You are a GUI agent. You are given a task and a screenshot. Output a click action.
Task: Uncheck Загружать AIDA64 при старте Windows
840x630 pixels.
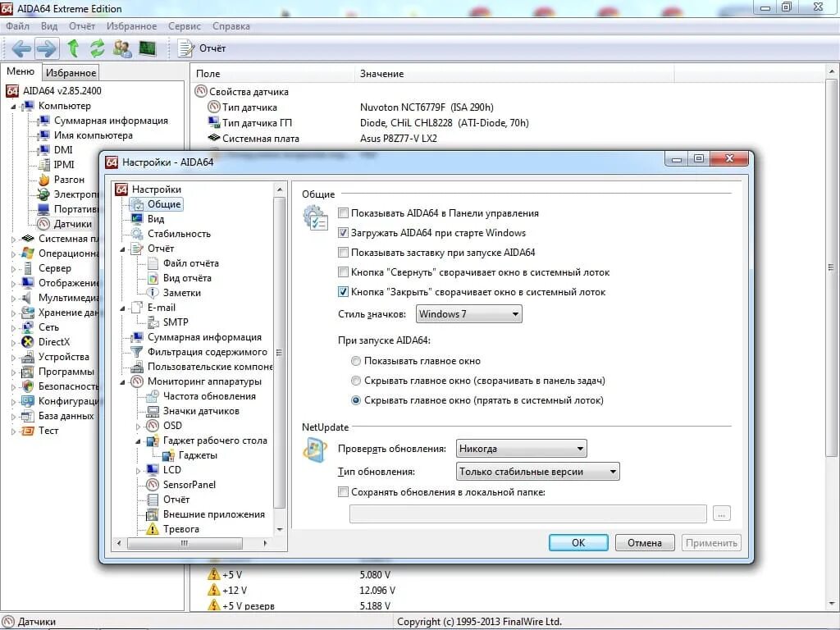click(x=343, y=233)
